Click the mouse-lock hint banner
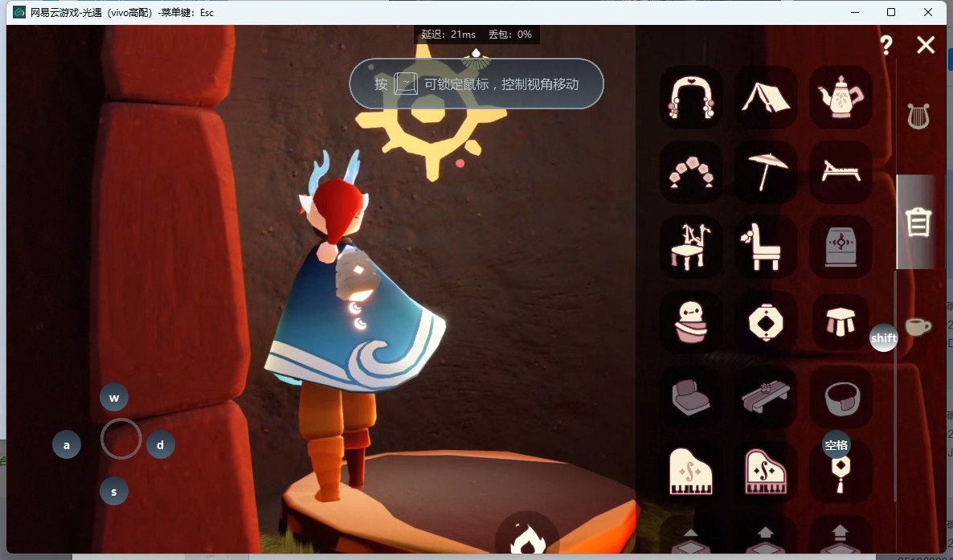The image size is (953, 560). [x=476, y=84]
